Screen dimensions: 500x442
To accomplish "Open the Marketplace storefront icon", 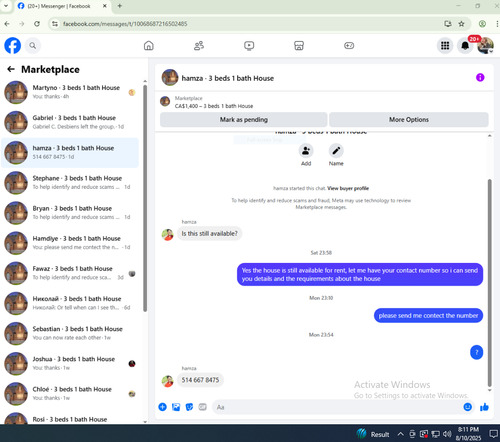I will click(x=299, y=45).
